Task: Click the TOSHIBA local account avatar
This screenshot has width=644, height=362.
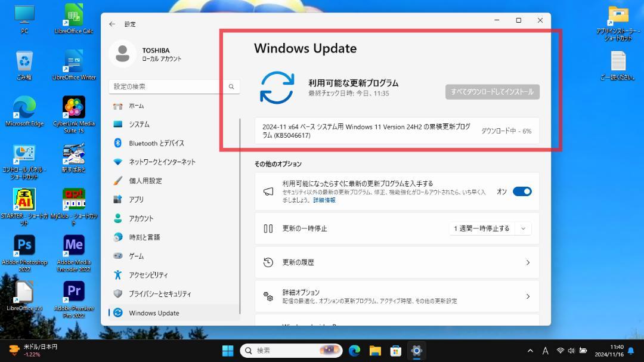Action: coord(122,54)
